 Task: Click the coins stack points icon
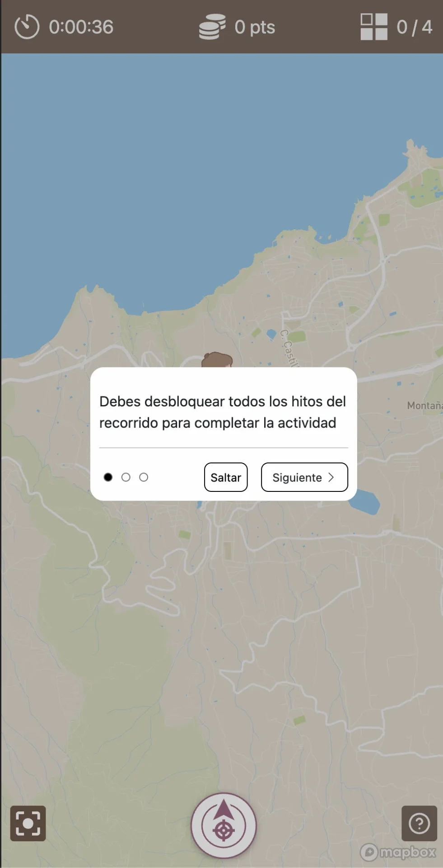click(x=212, y=27)
